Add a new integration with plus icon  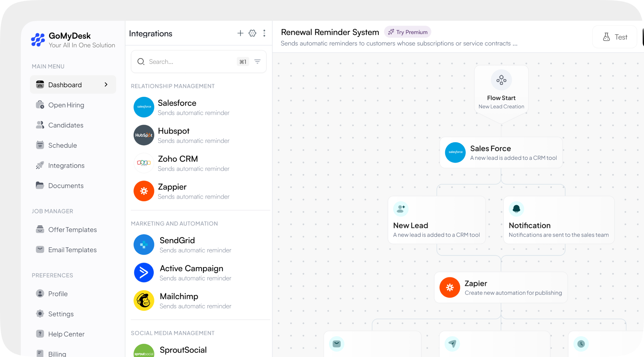click(x=240, y=33)
